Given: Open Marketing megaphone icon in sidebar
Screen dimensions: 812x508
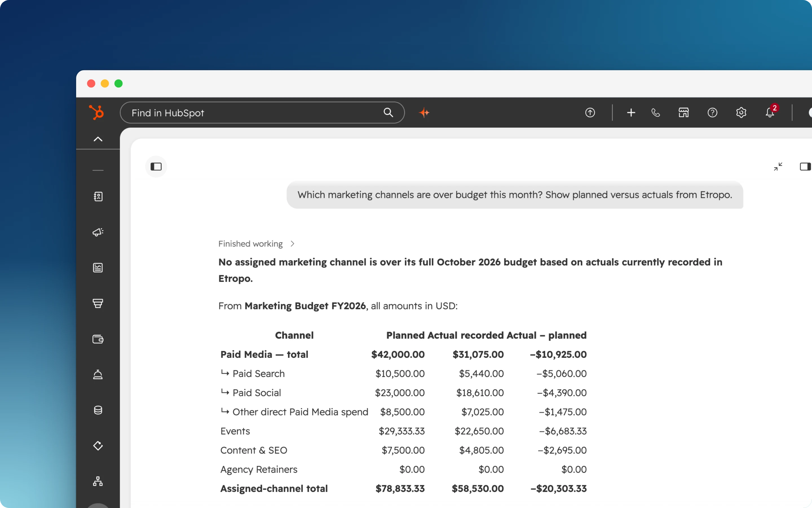Looking at the screenshot, I should click(98, 232).
